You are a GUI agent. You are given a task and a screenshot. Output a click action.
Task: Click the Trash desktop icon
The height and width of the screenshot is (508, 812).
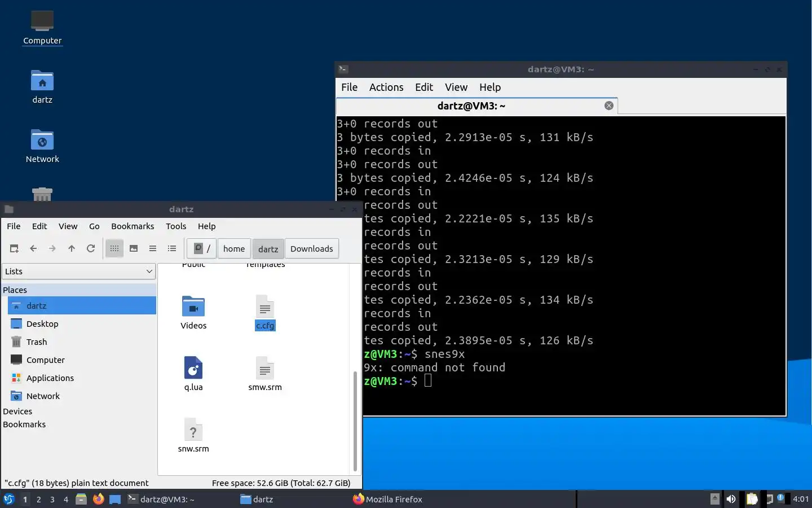click(x=42, y=194)
